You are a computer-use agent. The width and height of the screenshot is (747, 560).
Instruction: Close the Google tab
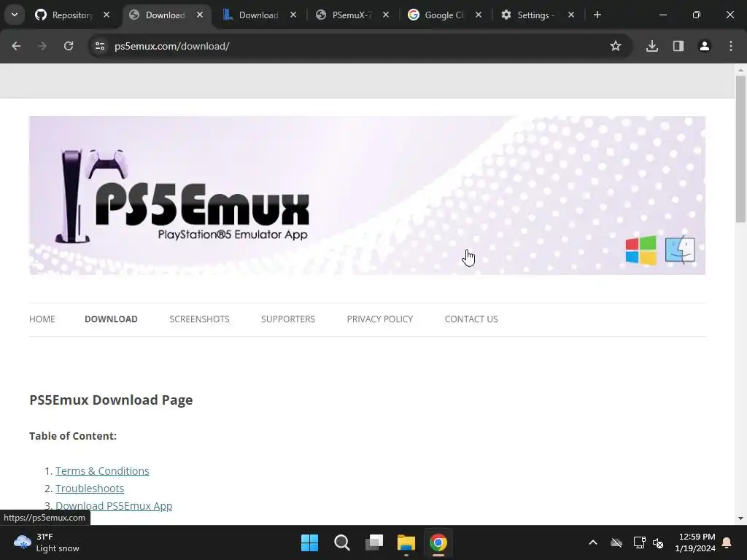tap(479, 15)
